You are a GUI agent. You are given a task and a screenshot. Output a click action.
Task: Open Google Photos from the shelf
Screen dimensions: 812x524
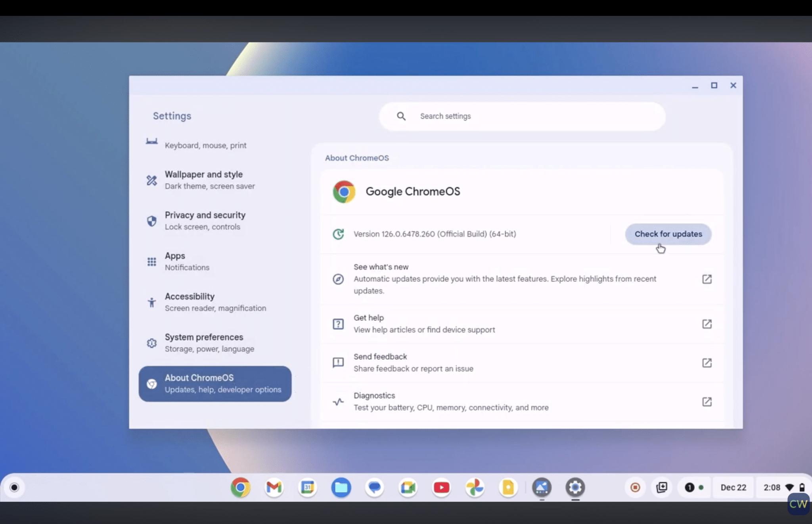(475, 487)
